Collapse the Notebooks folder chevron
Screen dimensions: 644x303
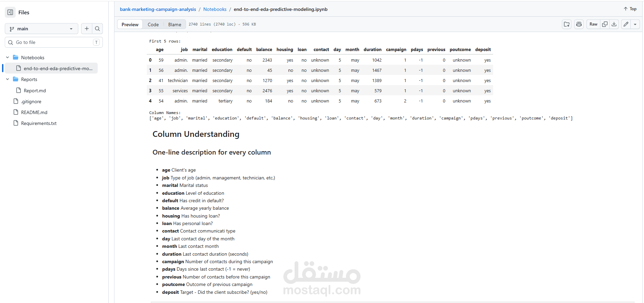click(x=7, y=58)
